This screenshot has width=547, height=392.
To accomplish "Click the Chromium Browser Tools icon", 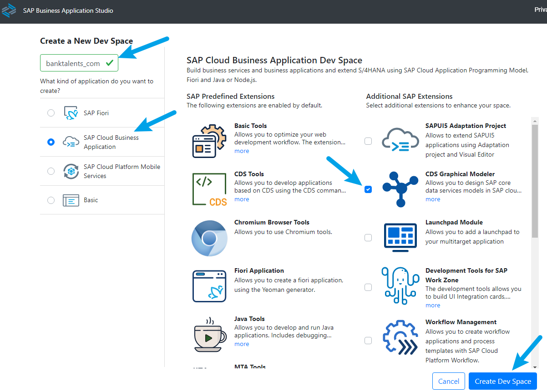I will (x=209, y=238).
